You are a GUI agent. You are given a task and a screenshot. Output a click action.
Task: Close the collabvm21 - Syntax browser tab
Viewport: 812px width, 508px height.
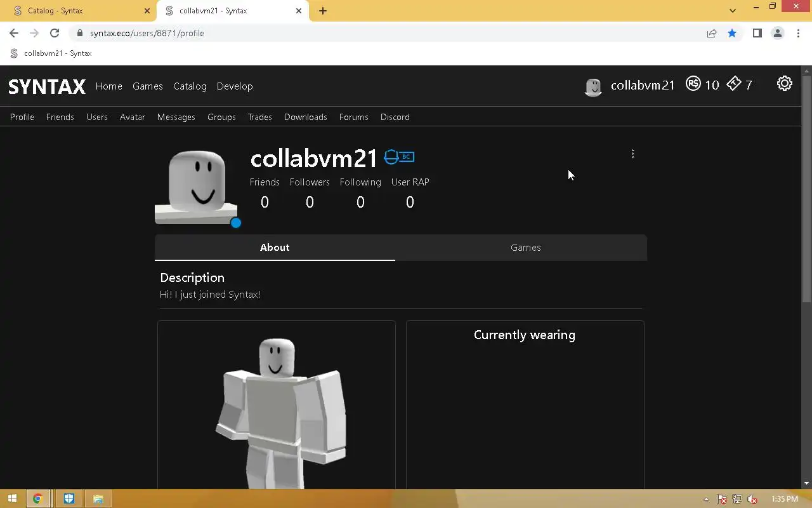pyautogui.click(x=299, y=11)
